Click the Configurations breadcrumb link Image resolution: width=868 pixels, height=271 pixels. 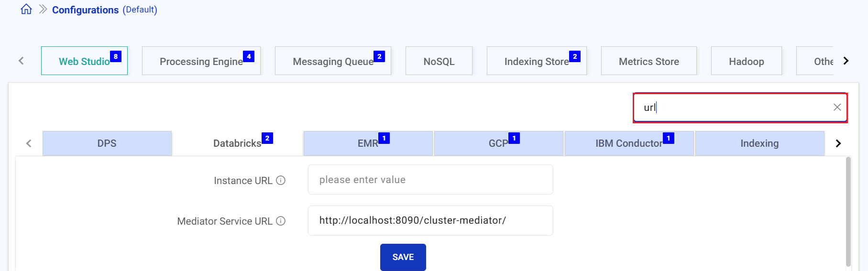[x=85, y=10]
